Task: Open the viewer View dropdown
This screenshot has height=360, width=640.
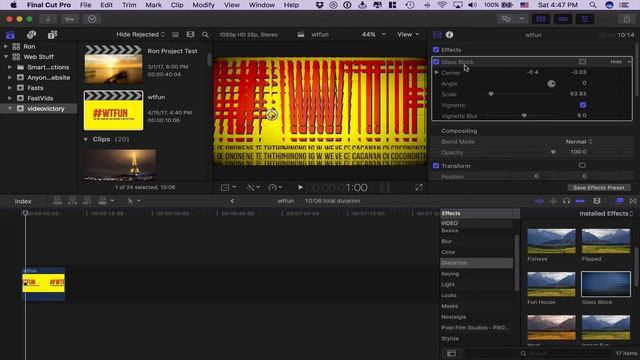Action: pos(408,35)
